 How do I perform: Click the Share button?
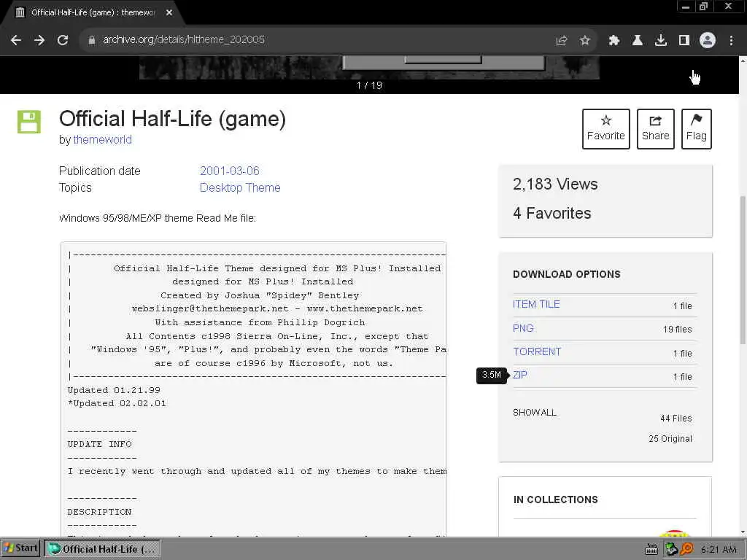[655, 128]
